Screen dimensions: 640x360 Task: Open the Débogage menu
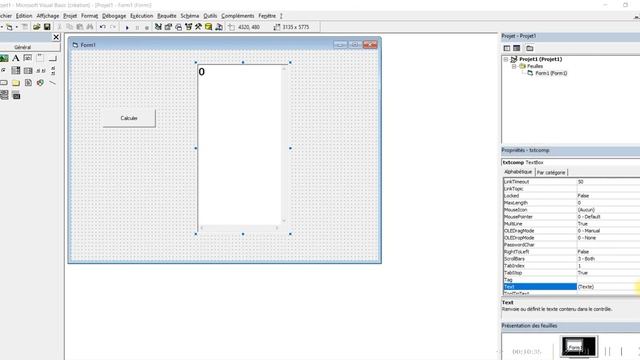click(114, 16)
